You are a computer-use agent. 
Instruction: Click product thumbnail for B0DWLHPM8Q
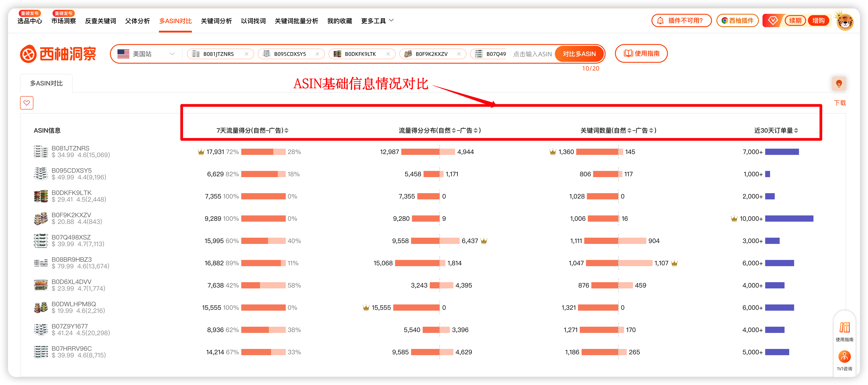(41, 307)
